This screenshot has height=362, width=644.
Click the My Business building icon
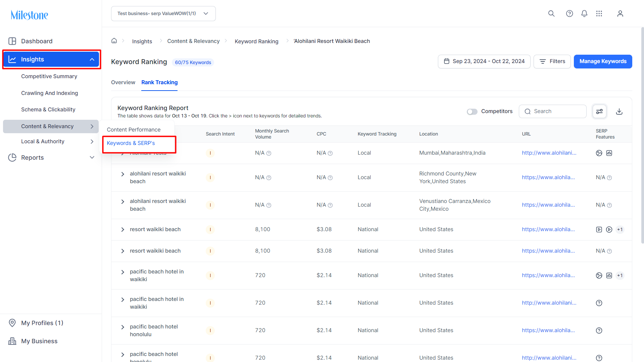[12, 341]
